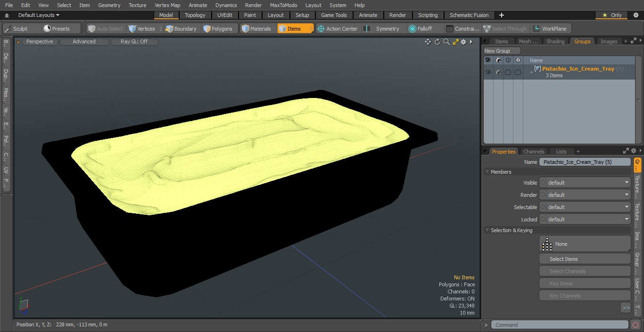Open the Lists tab
644x332 pixels.
(x=561, y=152)
